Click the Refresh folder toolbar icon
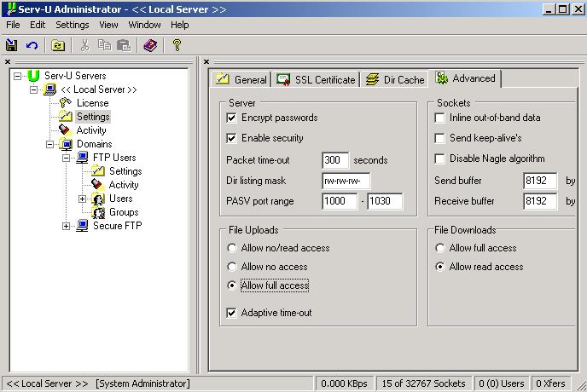 (58, 46)
